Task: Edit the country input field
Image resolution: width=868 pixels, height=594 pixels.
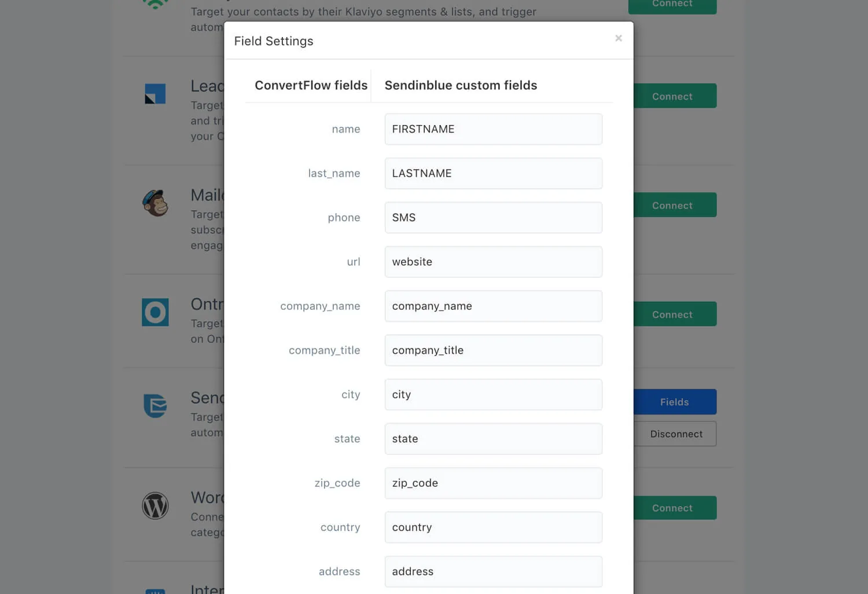Action: 494,527
